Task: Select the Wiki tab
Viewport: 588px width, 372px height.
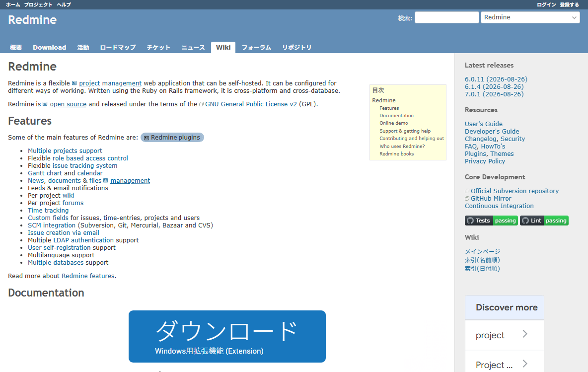Action: pyautogui.click(x=223, y=47)
